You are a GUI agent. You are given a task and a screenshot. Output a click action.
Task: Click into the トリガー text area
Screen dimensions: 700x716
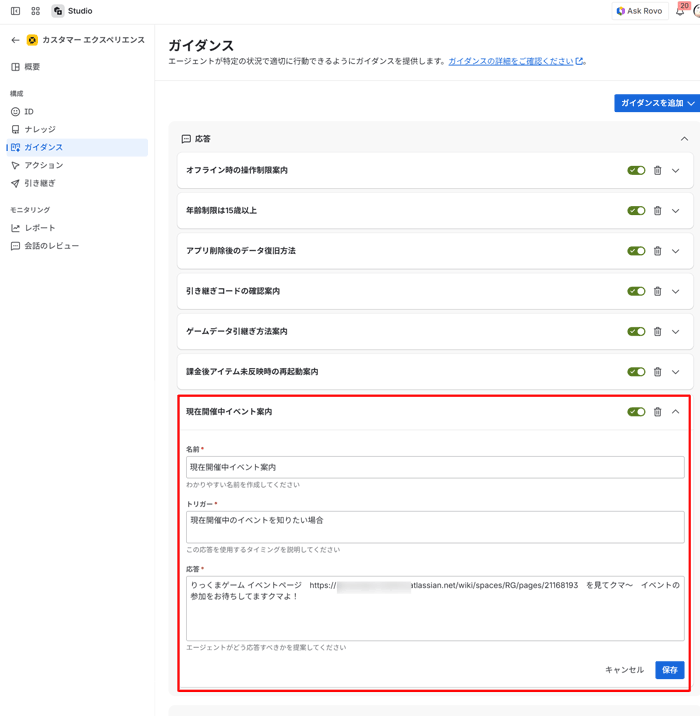tap(435, 527)
